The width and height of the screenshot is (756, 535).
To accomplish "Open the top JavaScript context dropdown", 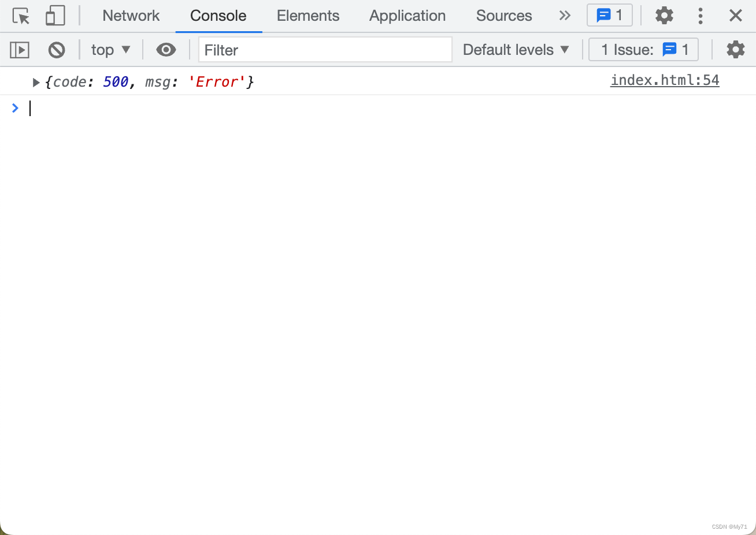I will coord(110,50).
